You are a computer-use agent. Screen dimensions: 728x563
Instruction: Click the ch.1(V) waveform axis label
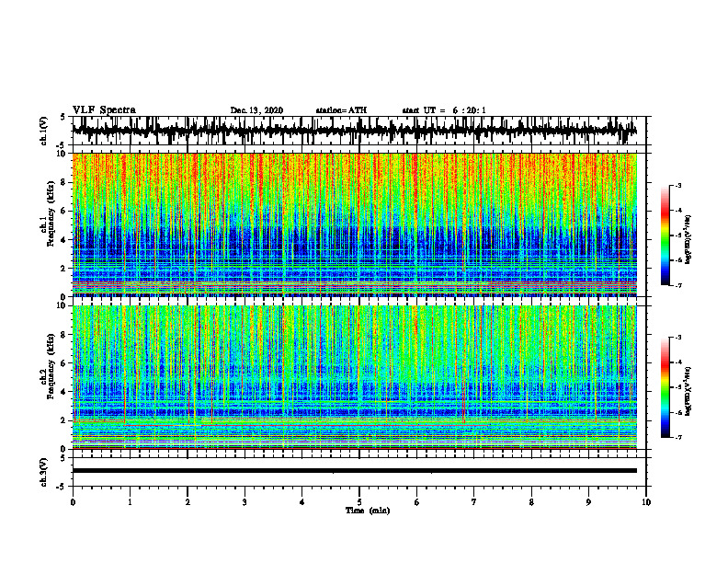pos(44,131)
